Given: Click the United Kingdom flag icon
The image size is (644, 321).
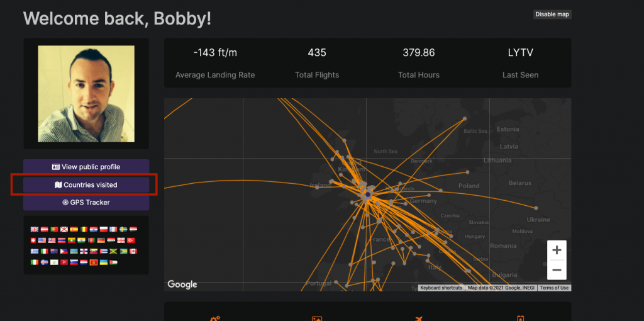Looking at the screenshot, I should coord(35,229).
